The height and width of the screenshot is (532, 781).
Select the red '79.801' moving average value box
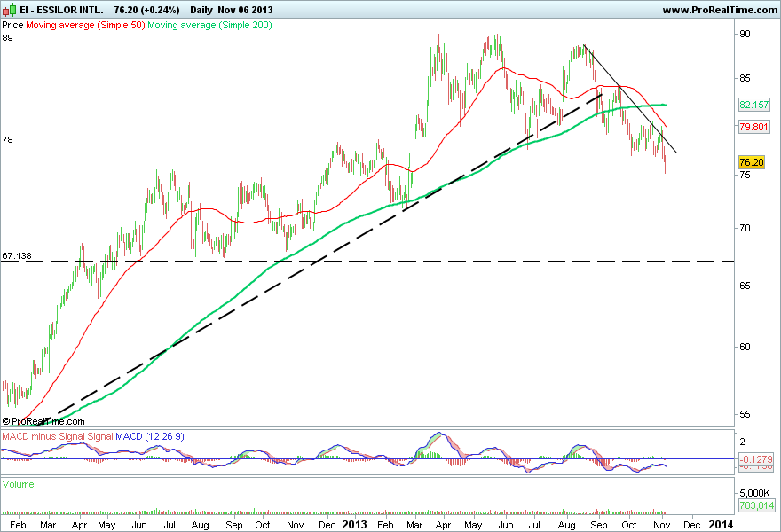754,127
